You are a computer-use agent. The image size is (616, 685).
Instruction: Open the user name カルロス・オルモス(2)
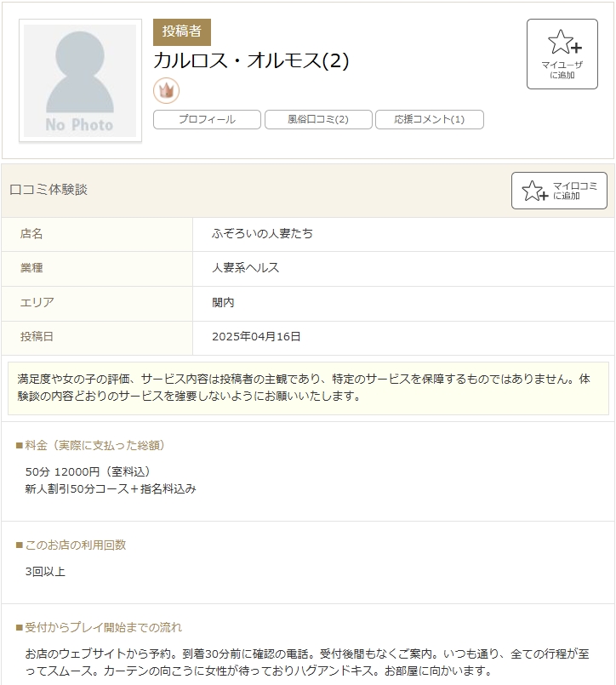coord(251,61)
